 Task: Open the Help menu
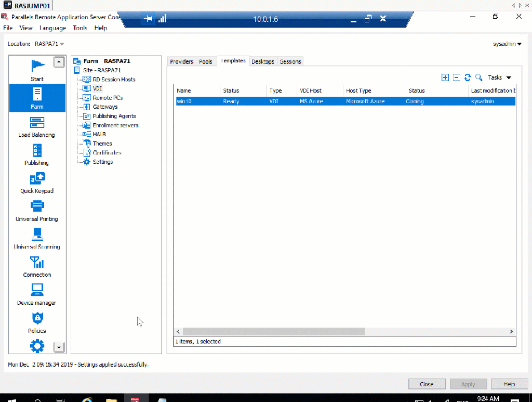point(100,28)
